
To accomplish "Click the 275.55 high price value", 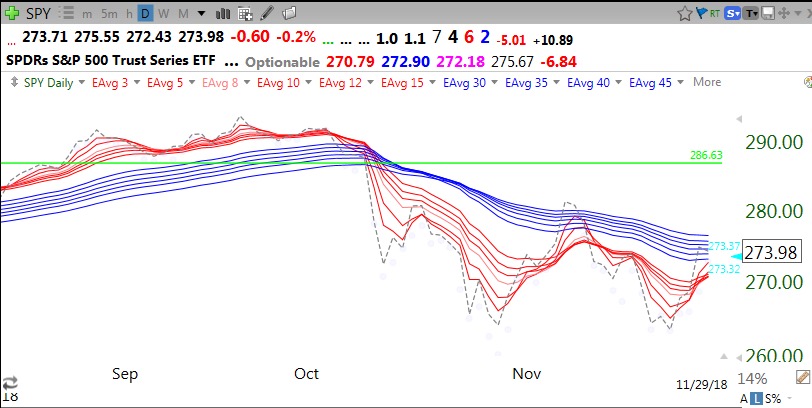I will pos(97,37).
